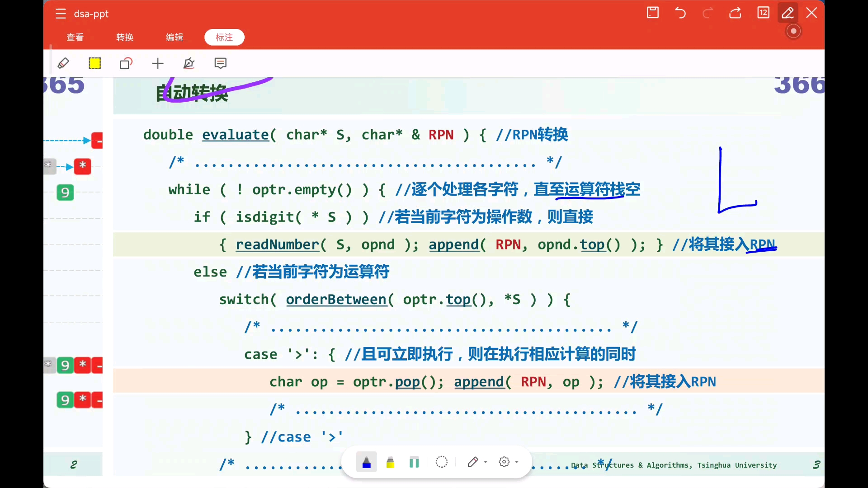The height and width of the screenshot is (488, 868).
Task: Switch to the 查看 tab
Action: (75, 37)
